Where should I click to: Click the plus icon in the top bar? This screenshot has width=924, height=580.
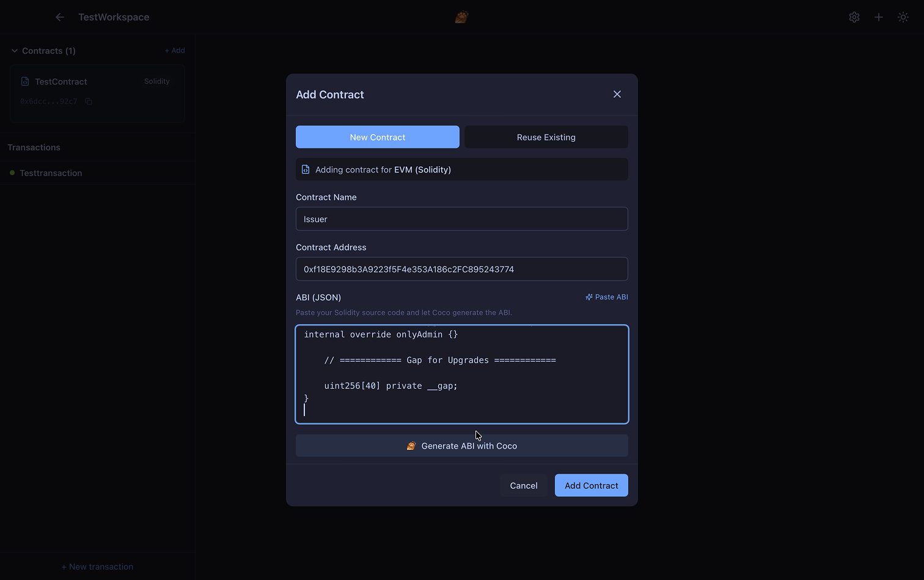878,17
